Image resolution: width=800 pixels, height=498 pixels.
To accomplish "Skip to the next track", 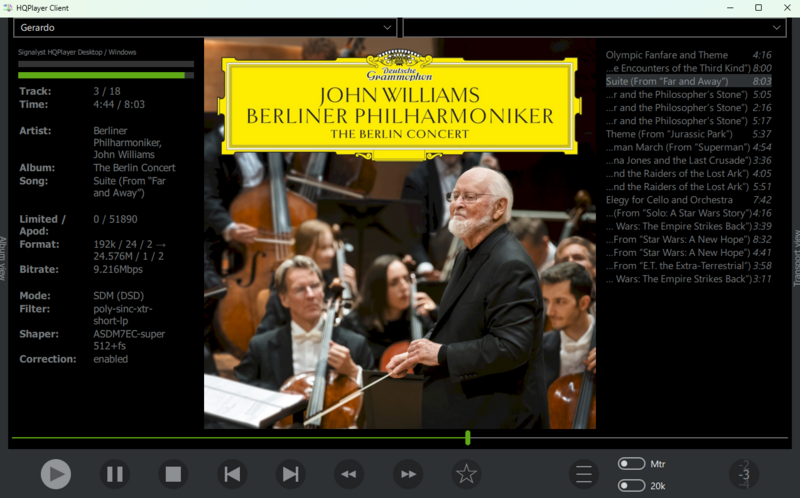I will 290,474.
